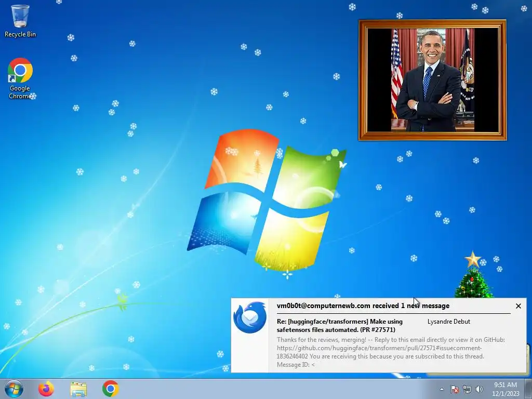
Task: Open the huggingface/transformers email subject
Action: click(340, 325)
